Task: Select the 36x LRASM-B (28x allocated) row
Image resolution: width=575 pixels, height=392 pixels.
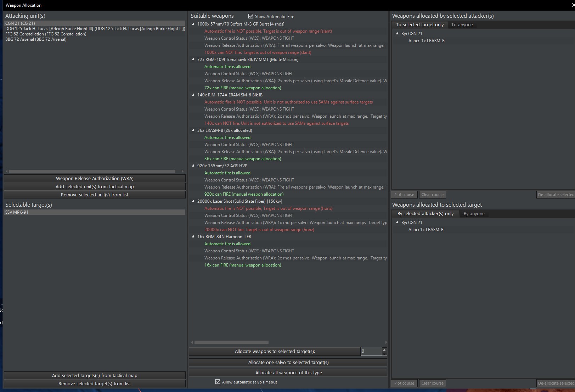Action: pos(225,130)
